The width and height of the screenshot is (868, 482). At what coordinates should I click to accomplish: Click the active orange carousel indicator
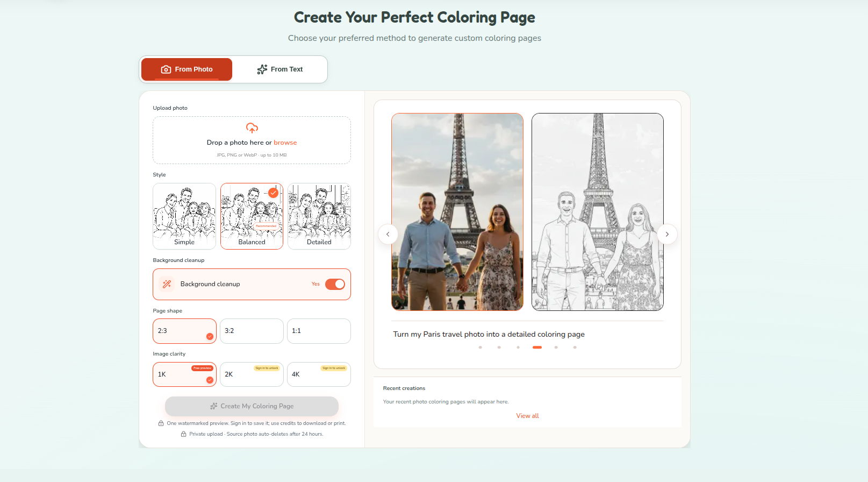tap(537, 348)
